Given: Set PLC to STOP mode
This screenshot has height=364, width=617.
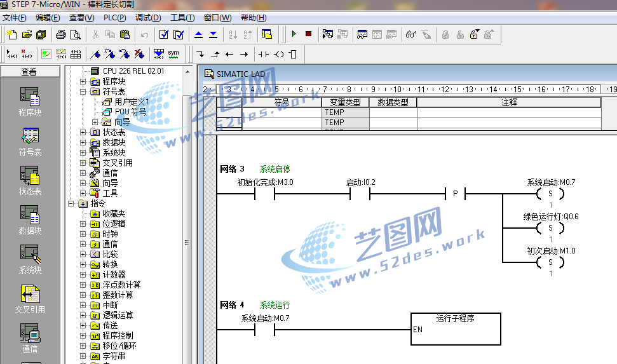Looking at the screenshot, I should coord(309,34).
